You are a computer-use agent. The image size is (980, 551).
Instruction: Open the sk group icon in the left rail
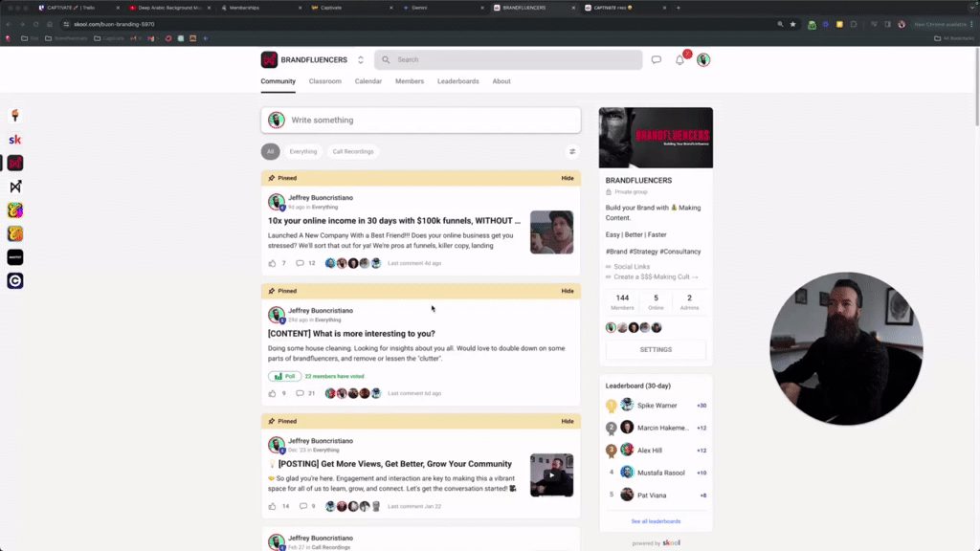coord(15,140)
